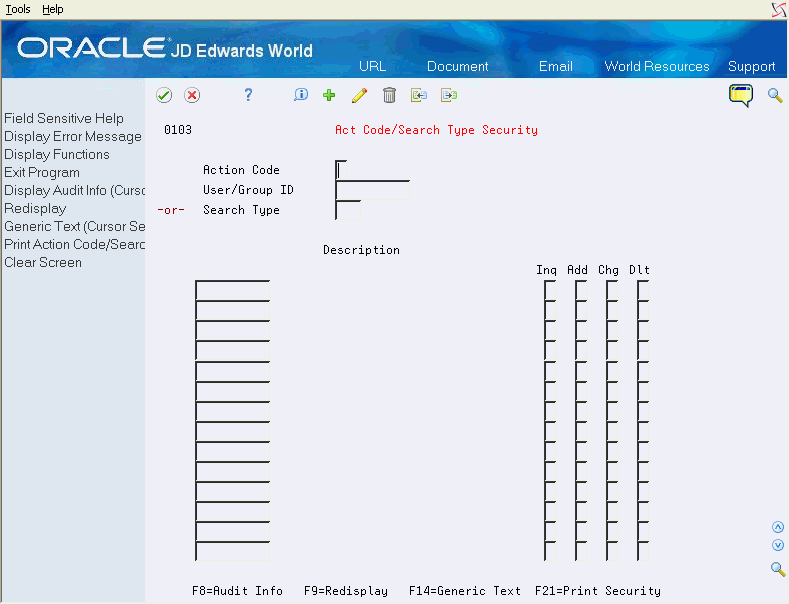
Task: Click the Inquire info bubble icon
Action: point(301,95)
